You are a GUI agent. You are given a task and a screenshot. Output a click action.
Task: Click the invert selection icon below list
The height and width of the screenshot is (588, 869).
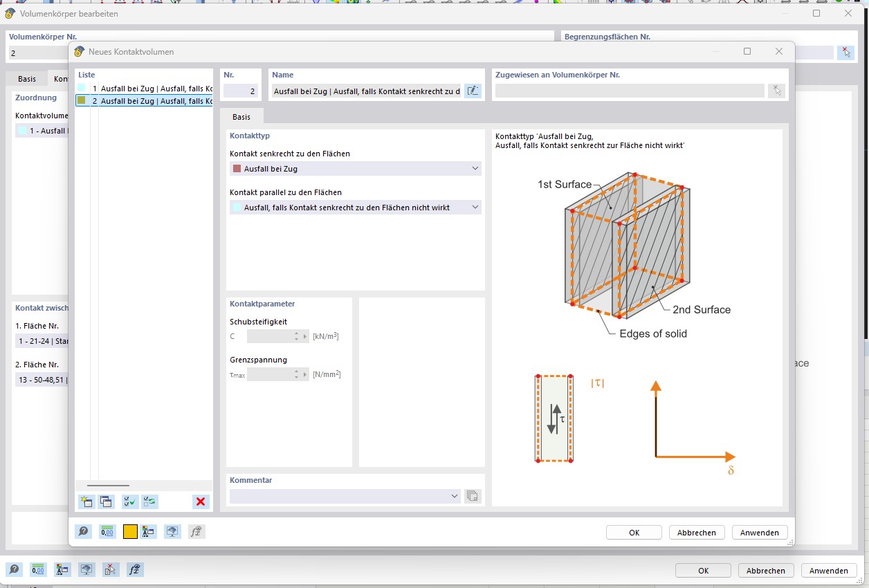(x=149, y=502)
